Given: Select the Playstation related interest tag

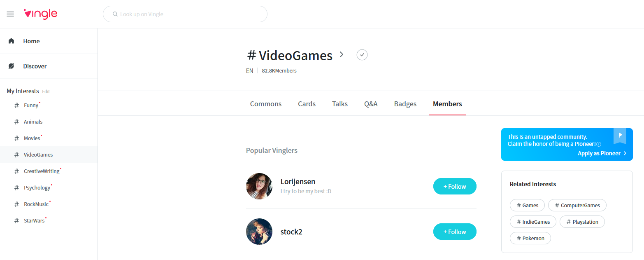Looking at the screenshot, I should [582, 222].
